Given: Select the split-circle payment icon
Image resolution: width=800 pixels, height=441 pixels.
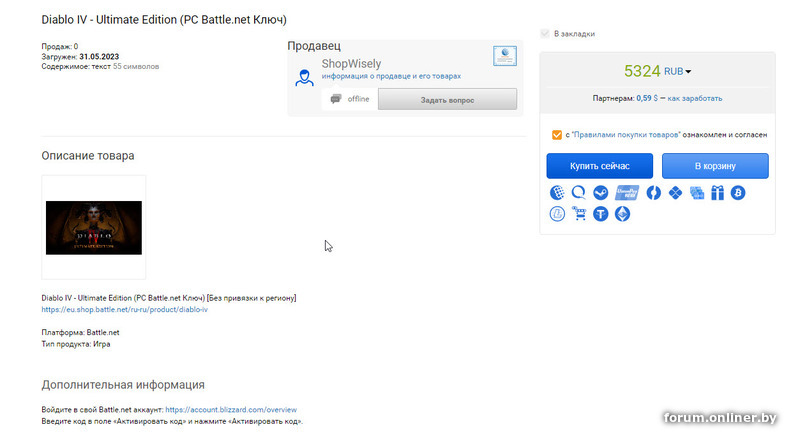Looking at the screenshot, I should click(654, 192).
